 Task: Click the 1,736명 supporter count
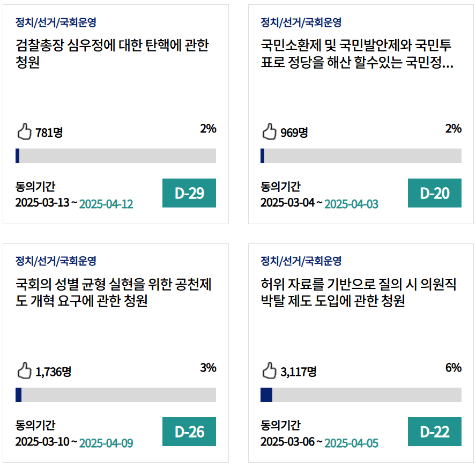54,371
